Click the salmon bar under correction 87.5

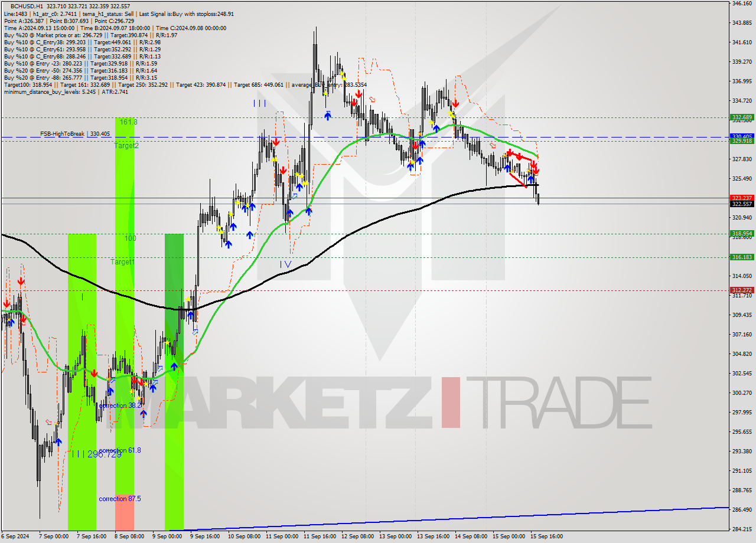[x=125, y=512]
